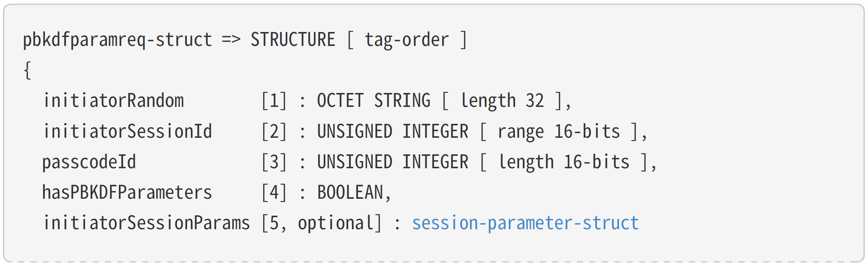
Task: Click the [3] tag number
Action: [x=274, y=162]
